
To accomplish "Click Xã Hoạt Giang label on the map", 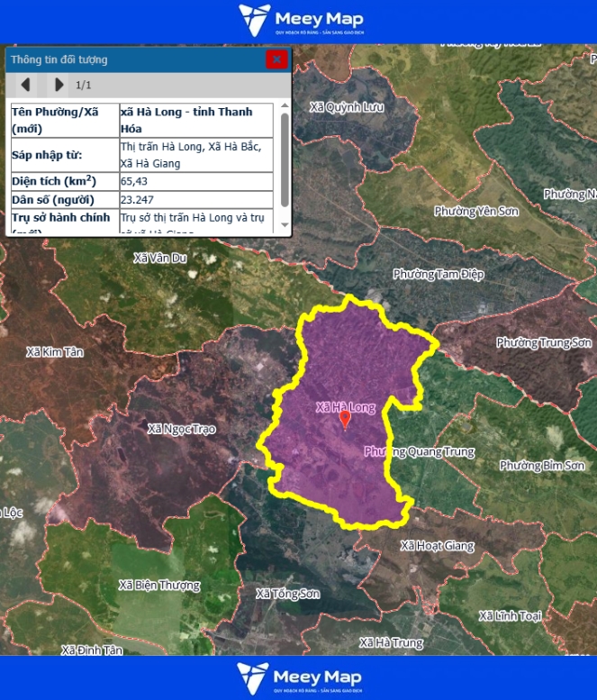I will 437,546.
